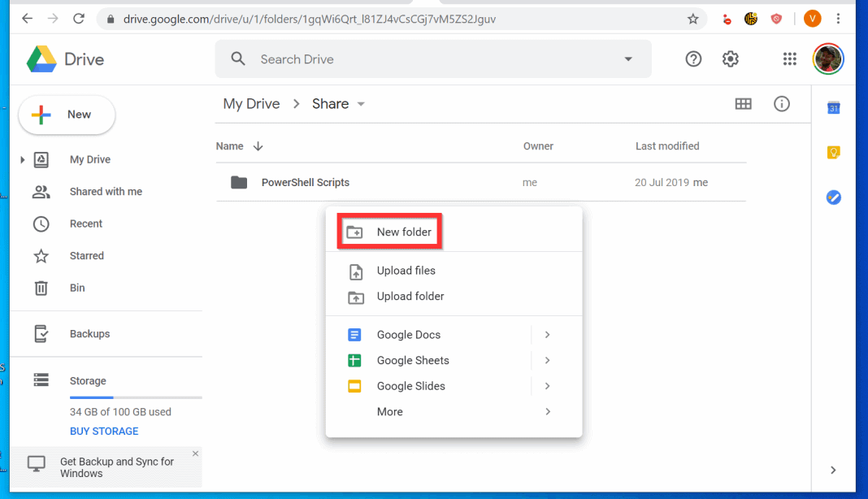Reload the page with the refresh icon
The image size is (868, 499).
[79, 19]
